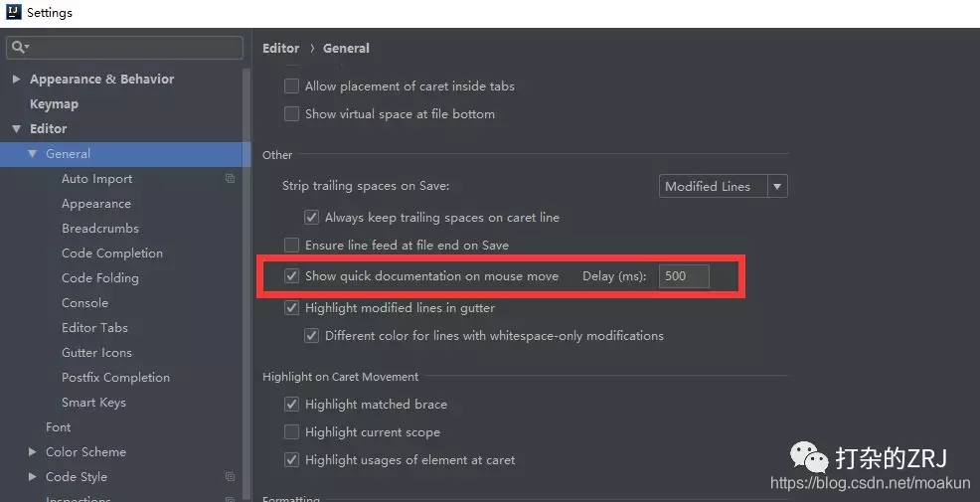The image size is (980, 502).
Task: Select Keymap in settings tree
Action: point(54,104)
